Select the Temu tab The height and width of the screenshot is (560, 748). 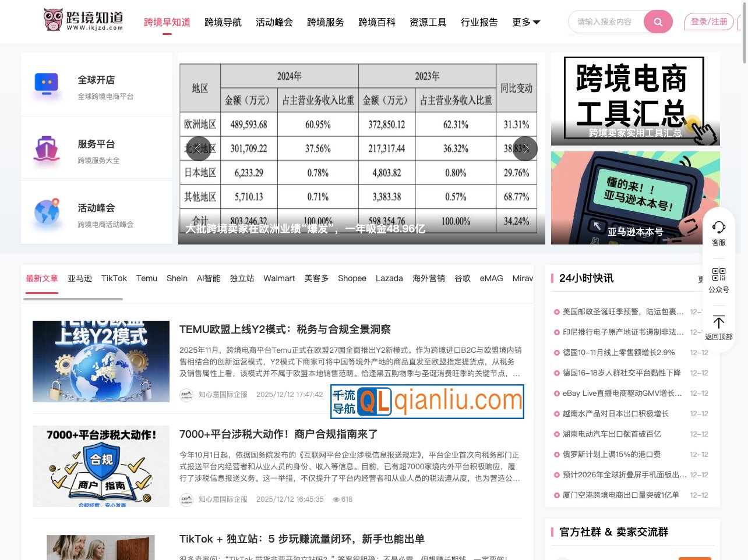point(146,278)
